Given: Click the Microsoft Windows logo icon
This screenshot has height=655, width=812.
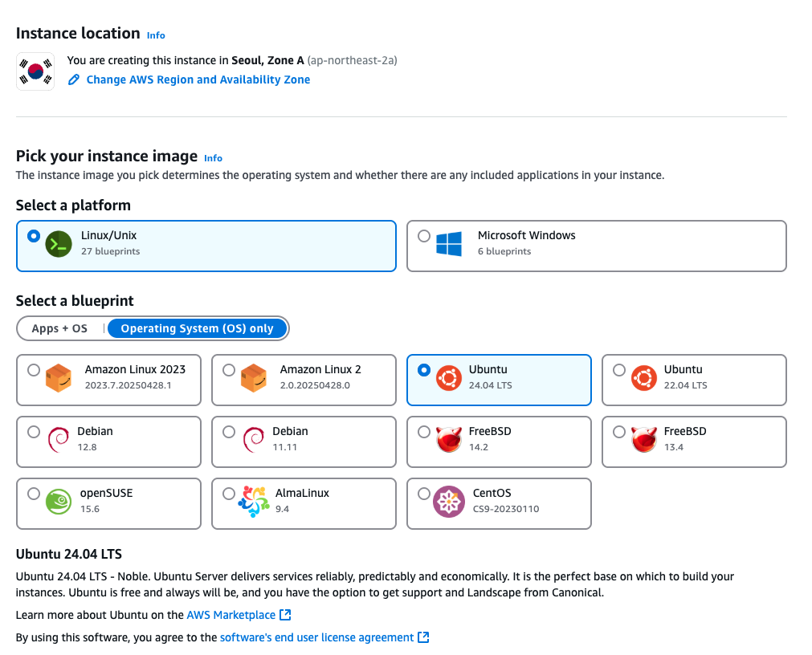Looking at the screenshot, I should tap(449, 244).
